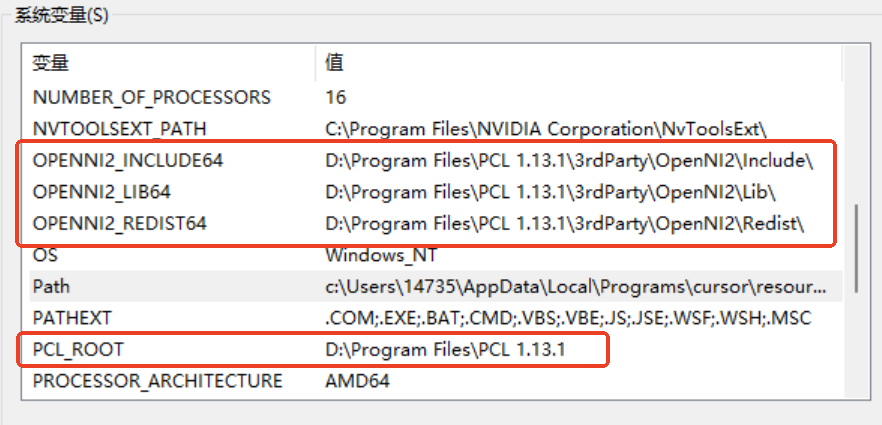Click the AMD64 value

click(x=357, y=381)
